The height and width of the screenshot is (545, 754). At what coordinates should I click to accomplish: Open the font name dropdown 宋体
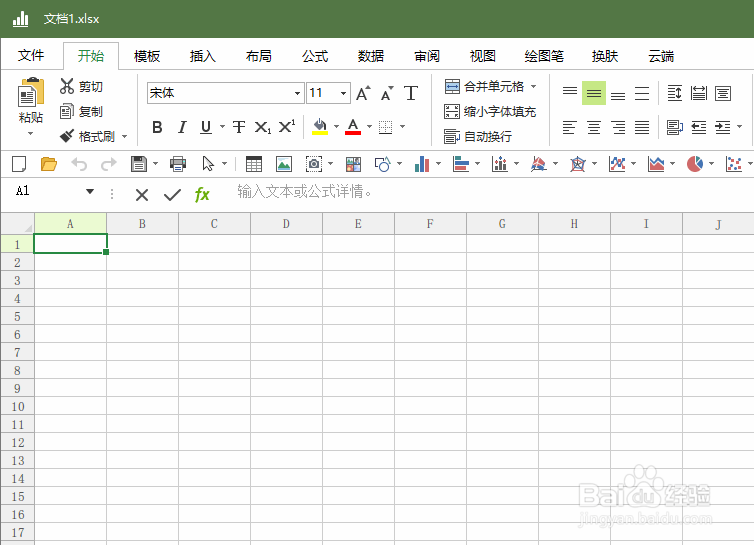click(297, 93)
